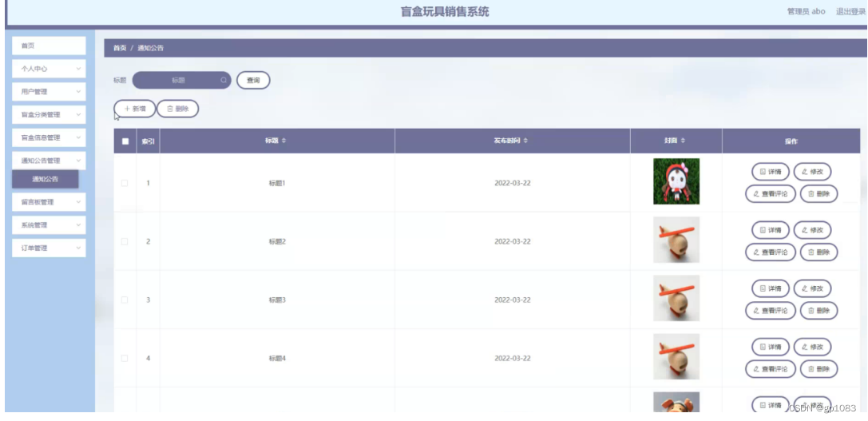
Task: Click 修改 for row 标题2
Action: tap(812, 230)
